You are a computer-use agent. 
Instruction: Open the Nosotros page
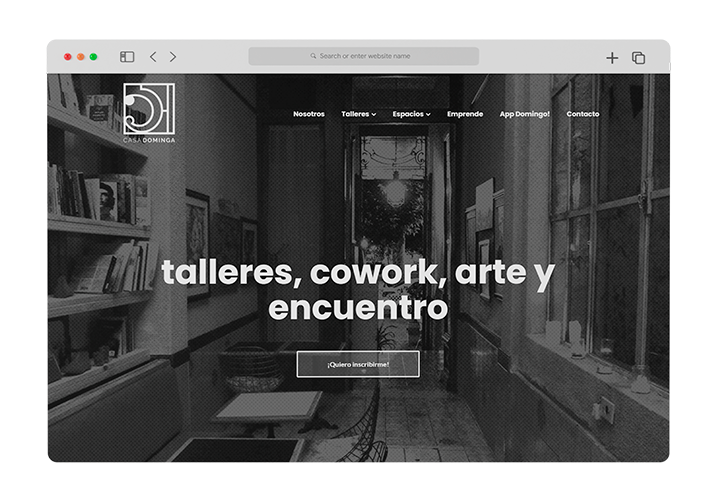(309, 114)
